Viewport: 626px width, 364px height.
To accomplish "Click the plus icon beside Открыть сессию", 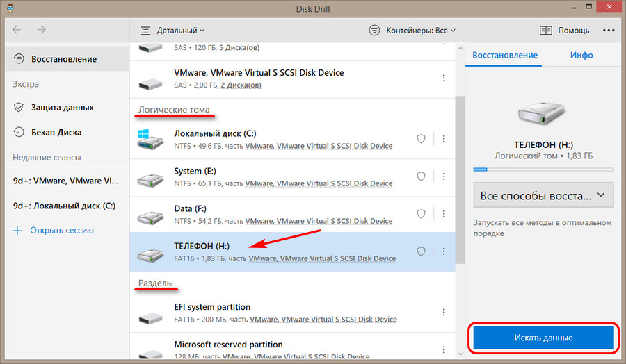I will 17,231.
